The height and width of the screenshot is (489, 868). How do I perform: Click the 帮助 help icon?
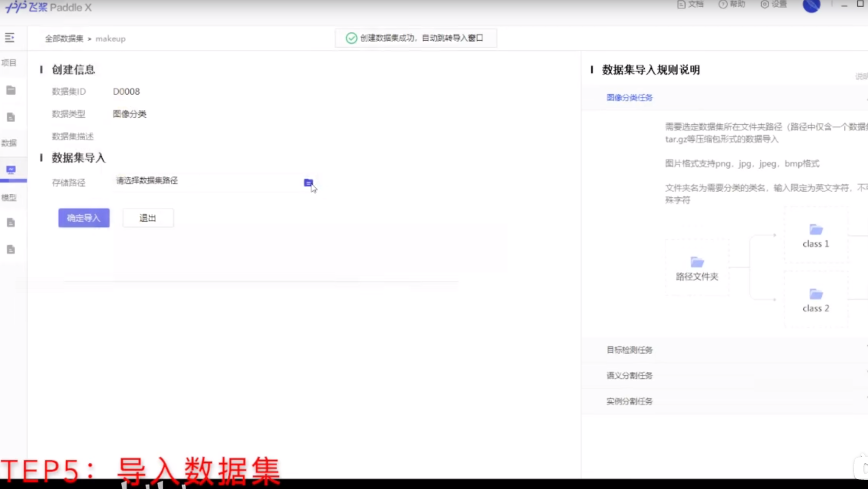pyautogui.click(x=731, y=4)
